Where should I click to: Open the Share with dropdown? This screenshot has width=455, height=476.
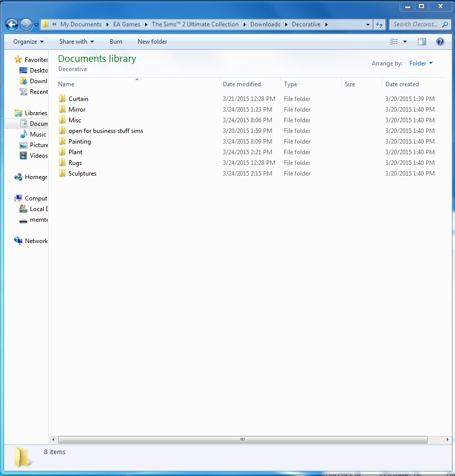tap(76, 42)
